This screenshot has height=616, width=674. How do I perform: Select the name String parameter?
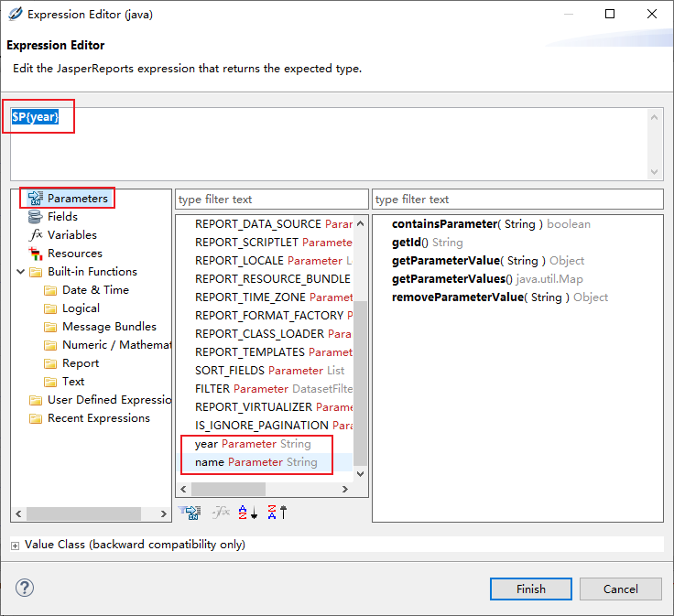pyautogui.click(x=256, y=462)
